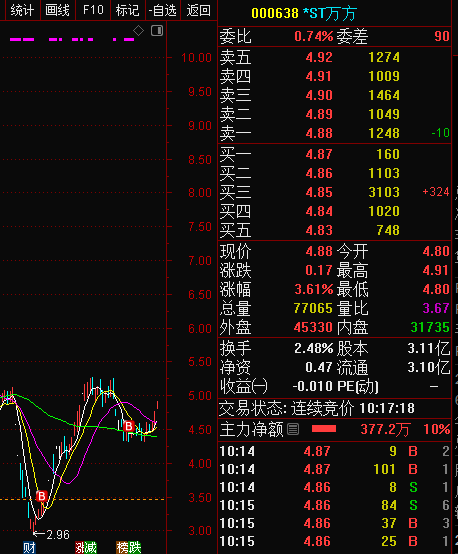
Task: Click 量比 value 3.67
Action: (x=436, y=309)
